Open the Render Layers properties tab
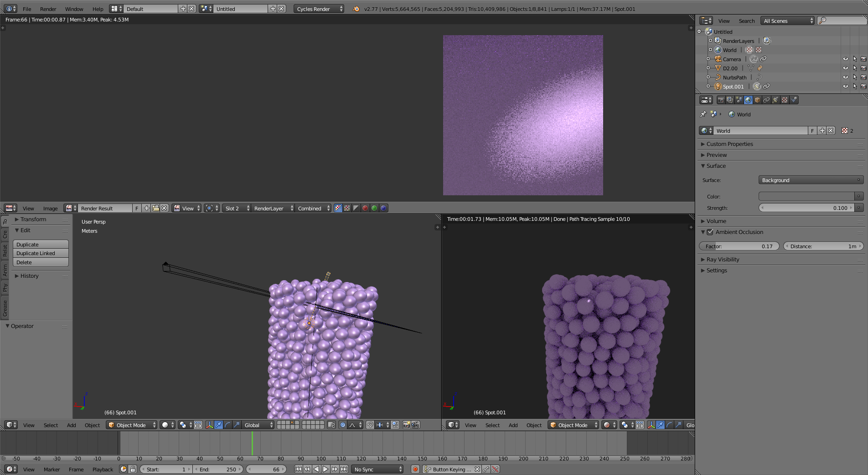The height and width of the screenshot is (475, 868). click(x=730, y=100)
